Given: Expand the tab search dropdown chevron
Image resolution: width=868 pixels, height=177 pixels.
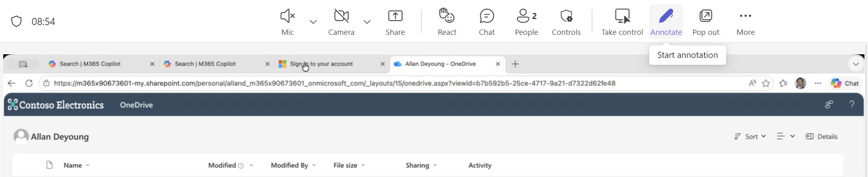Looking at the screenshot, I should (x=856, y=64).
